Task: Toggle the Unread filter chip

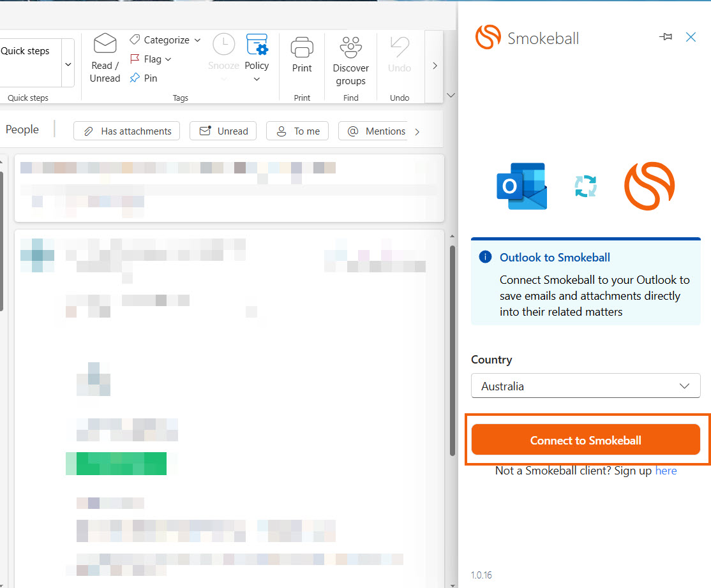Action: [x=223, y=131]
